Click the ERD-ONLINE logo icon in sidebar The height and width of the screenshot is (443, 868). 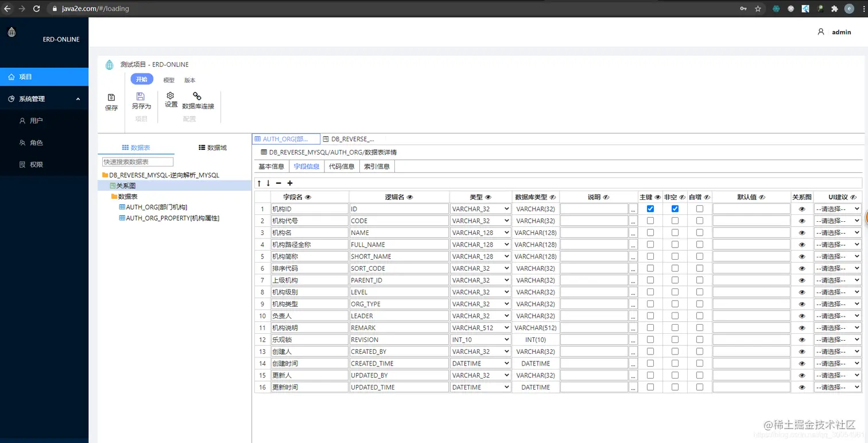pos(11,32)
